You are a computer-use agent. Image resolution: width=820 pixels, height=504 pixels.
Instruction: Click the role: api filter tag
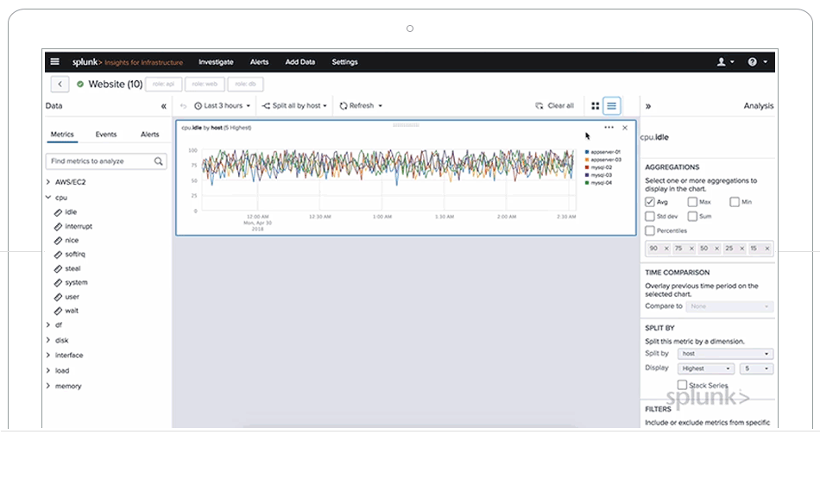pyautogui.click(x=164, y=85)
